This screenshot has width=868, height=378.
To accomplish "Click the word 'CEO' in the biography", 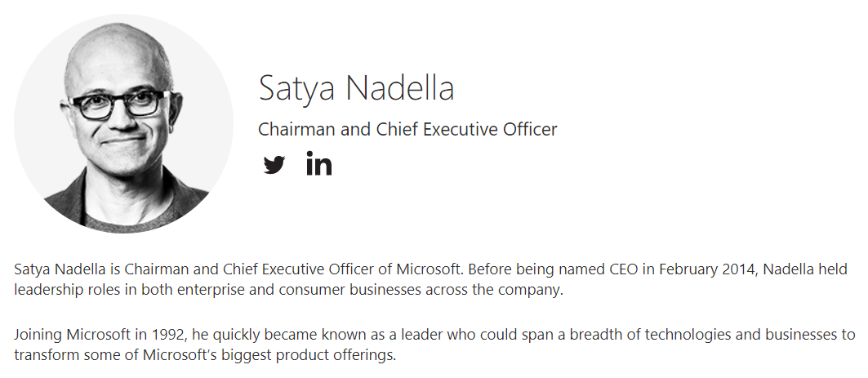I will coord(625,269).
